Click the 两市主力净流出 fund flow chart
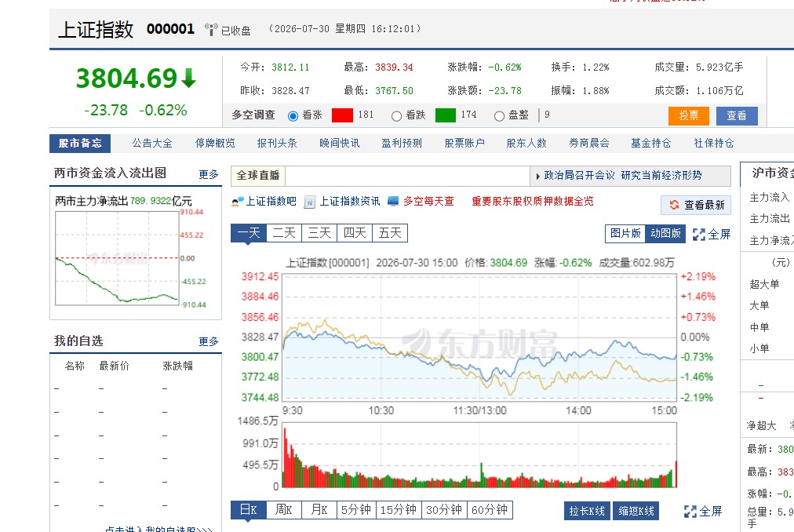 (x=117, y=258)
